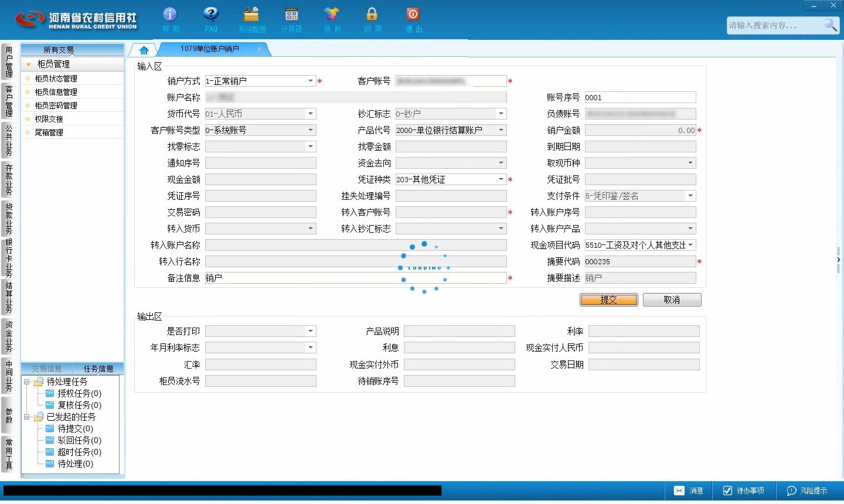Switch to the 交易信息 tab
Screen dimensions: 844x504
pos(46,369)
